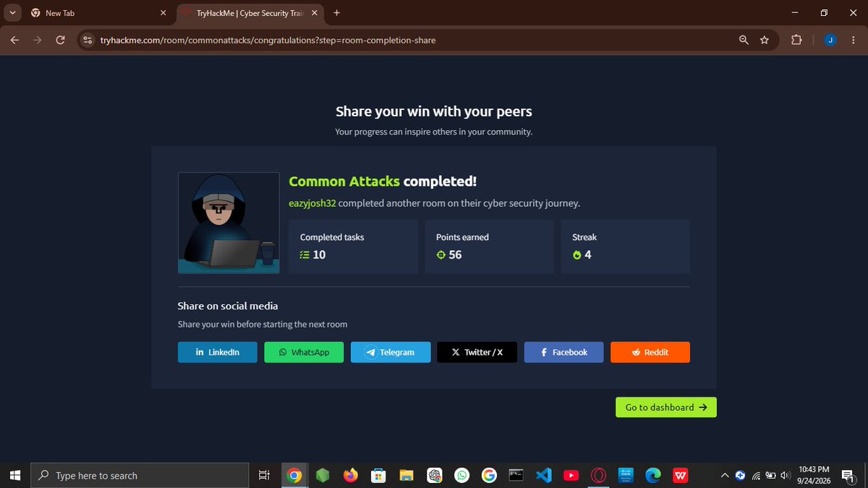Click the Completed tasks card
Image resolution: width=868 pixels, height=488 pixels.
[x=353, y=247]
